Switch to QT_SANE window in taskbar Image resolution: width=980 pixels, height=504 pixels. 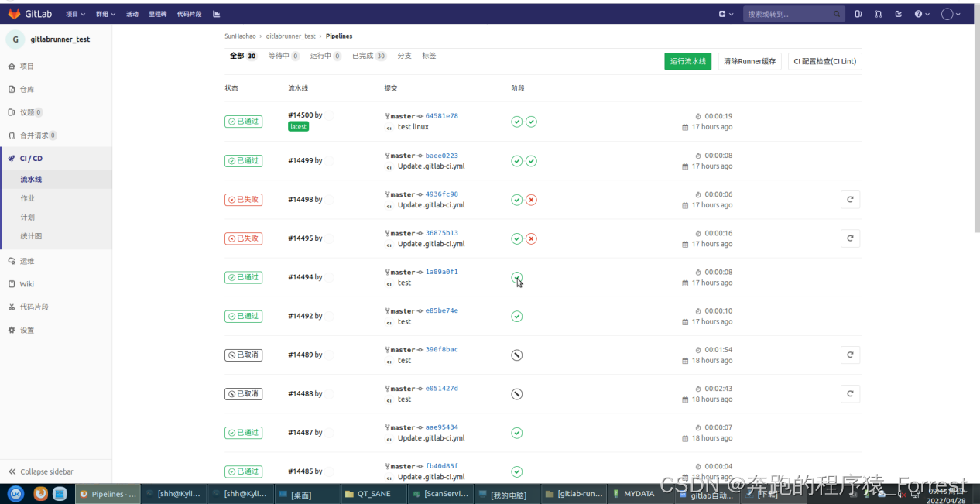tap(374, 494)
